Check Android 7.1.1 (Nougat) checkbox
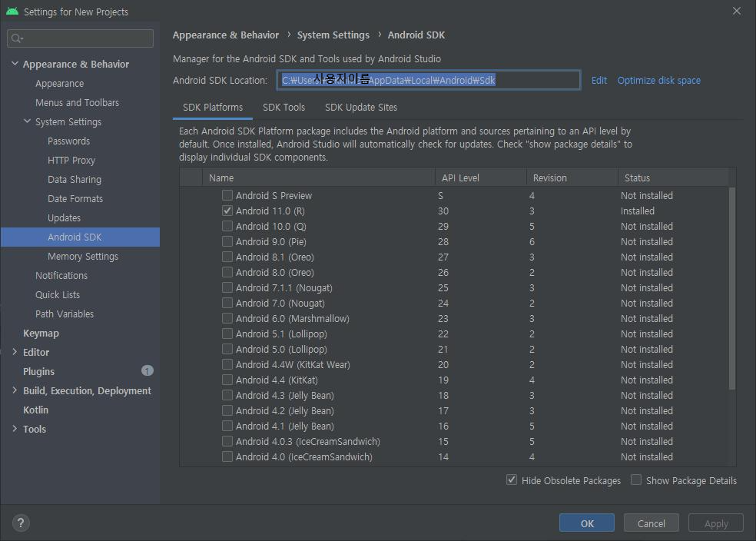 click(x=227, y=287)
